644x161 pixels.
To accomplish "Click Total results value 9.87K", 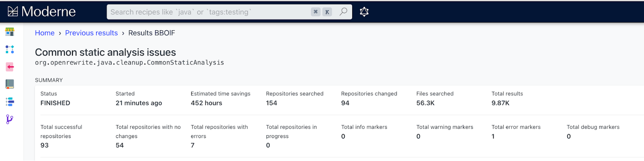I will (x=501, y=103).
